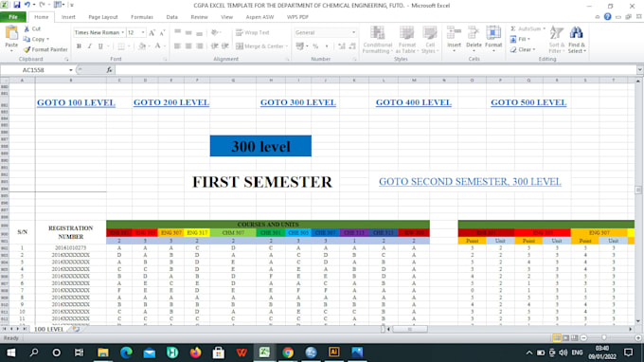Activate the Format Painter brush

[x=27, y=49]
